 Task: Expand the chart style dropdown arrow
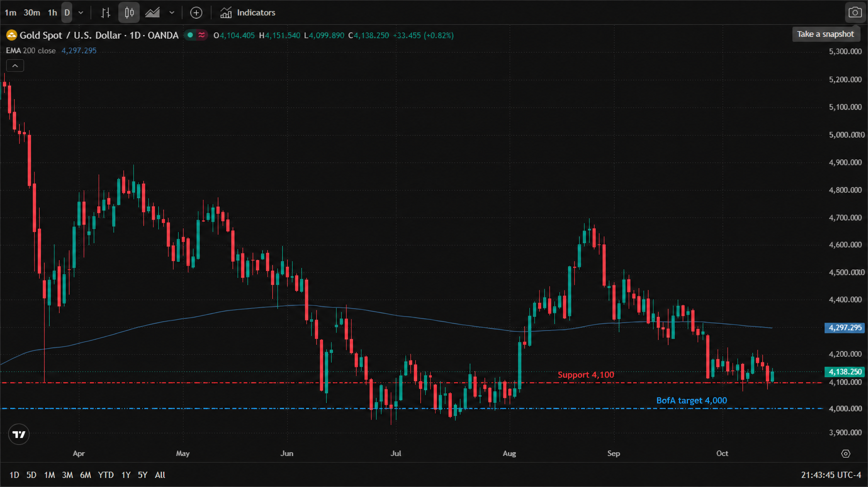click(172, 13)
